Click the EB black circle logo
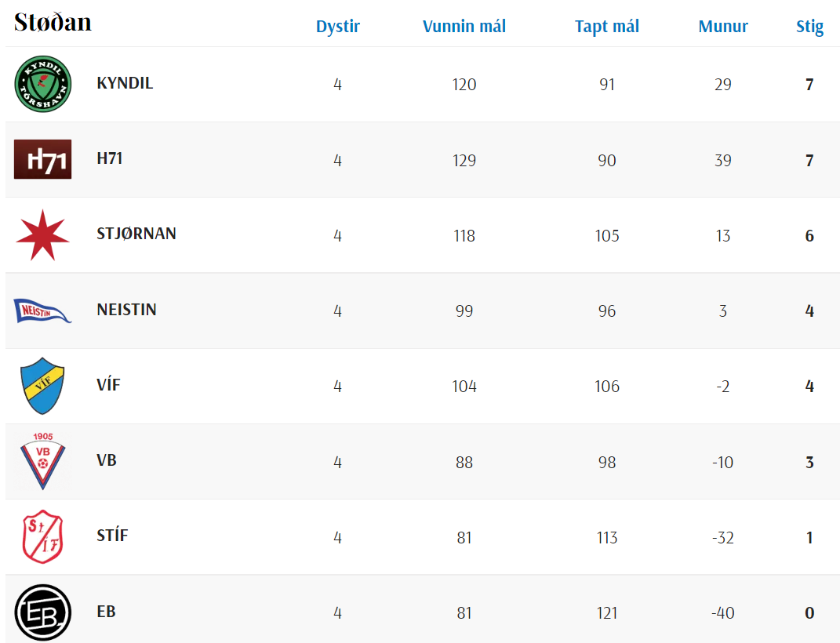 pyautogui.click(x=43, y=612)
